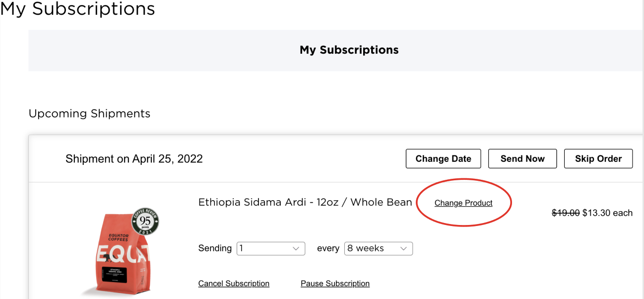
Task: Select the Upcoming Shipments heading
Action: tap(89, 114)
